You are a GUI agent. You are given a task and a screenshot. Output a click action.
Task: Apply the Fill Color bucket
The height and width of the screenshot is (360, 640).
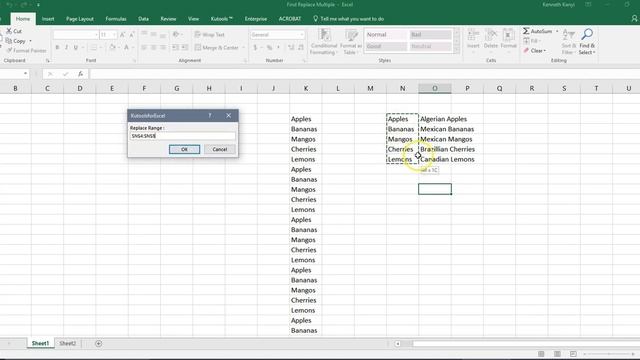(x=113, y=48)
